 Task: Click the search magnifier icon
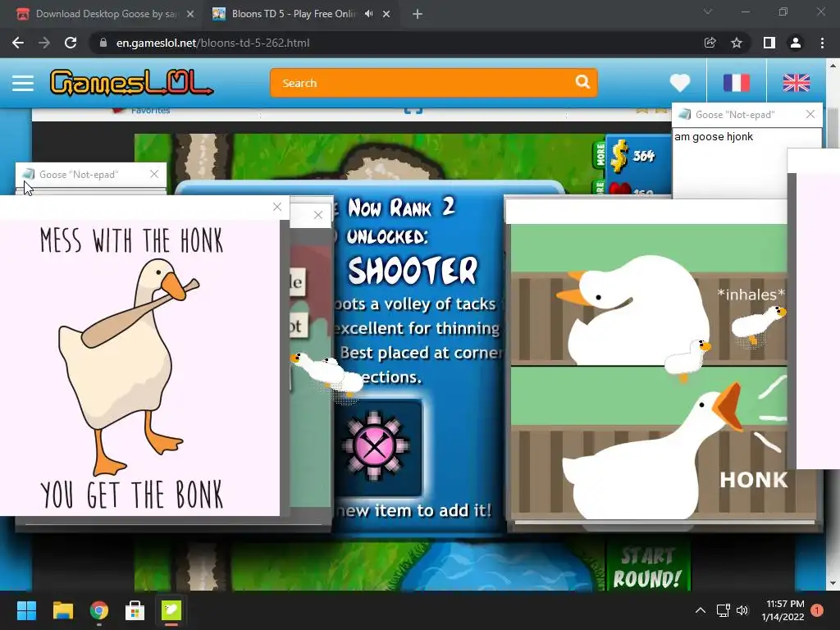click(582, 82)
